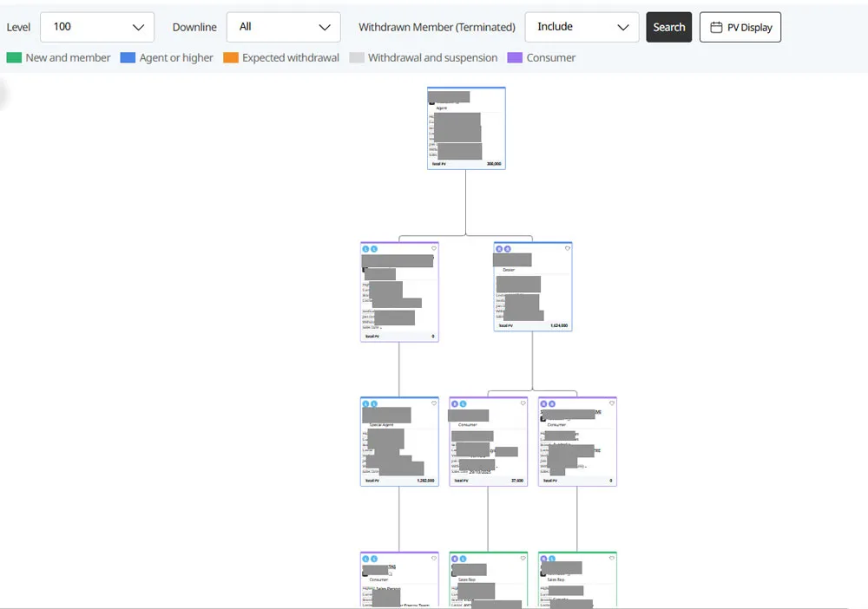Favorite the Dealer card with the heart toggle
This screenshot has width=868, height=609.
coord(566,249)
